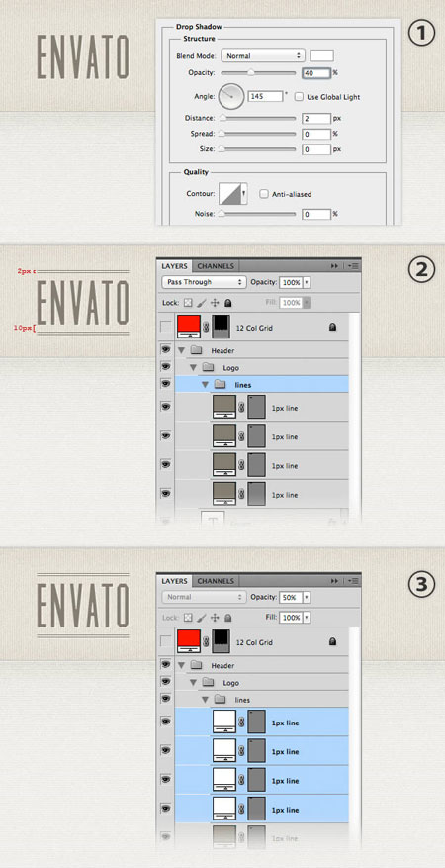Click the Distance field showing 2

(316, 119)
